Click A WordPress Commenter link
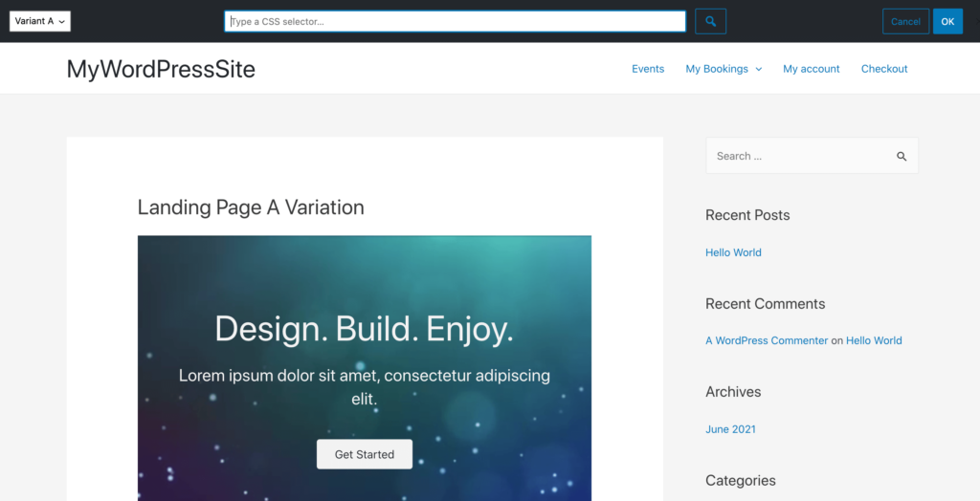Image resolution: width=980 pixels, height=501 pixels. coord(767,340)
